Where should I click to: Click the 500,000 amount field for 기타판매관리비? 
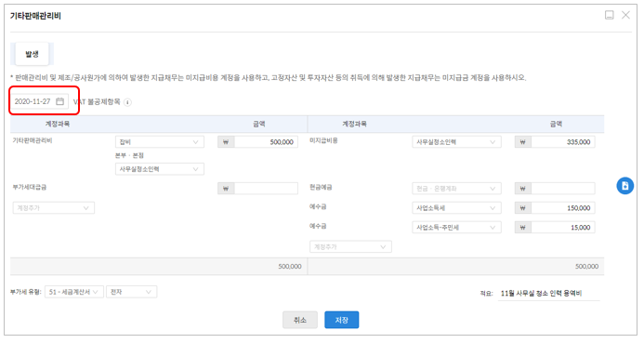click(x=266, y=141)
